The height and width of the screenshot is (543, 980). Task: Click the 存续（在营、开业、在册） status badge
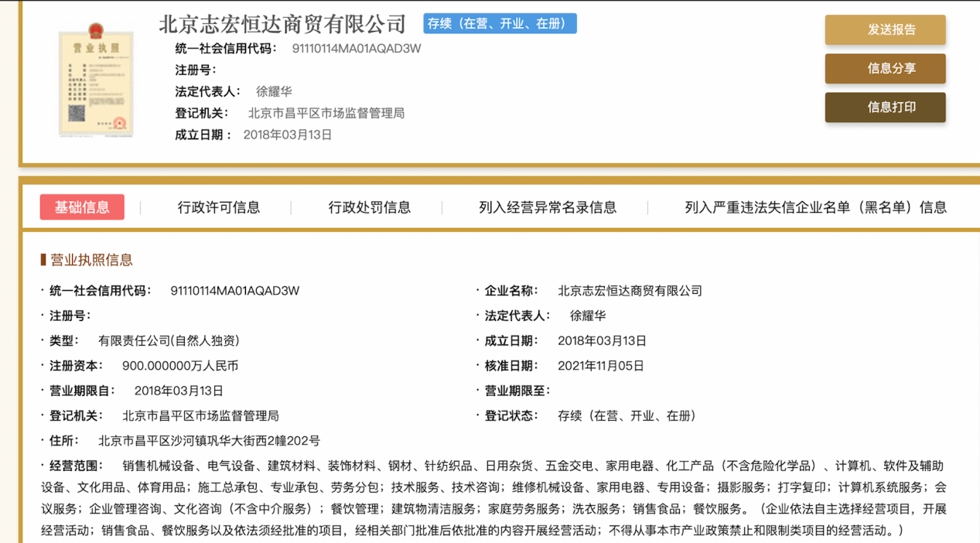click(x=500, y=24)
